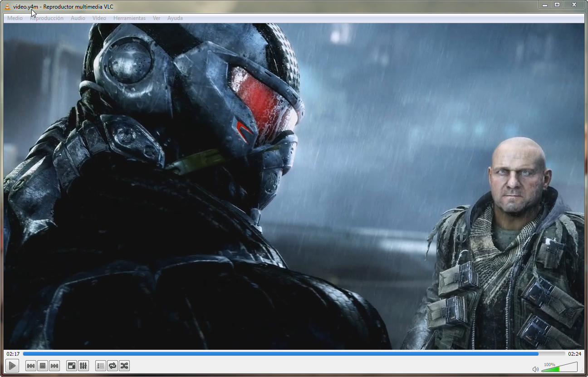Screen dimensions: 588x377
Task: Click the VLC cone icon in title bar
Action: point(7,6)
